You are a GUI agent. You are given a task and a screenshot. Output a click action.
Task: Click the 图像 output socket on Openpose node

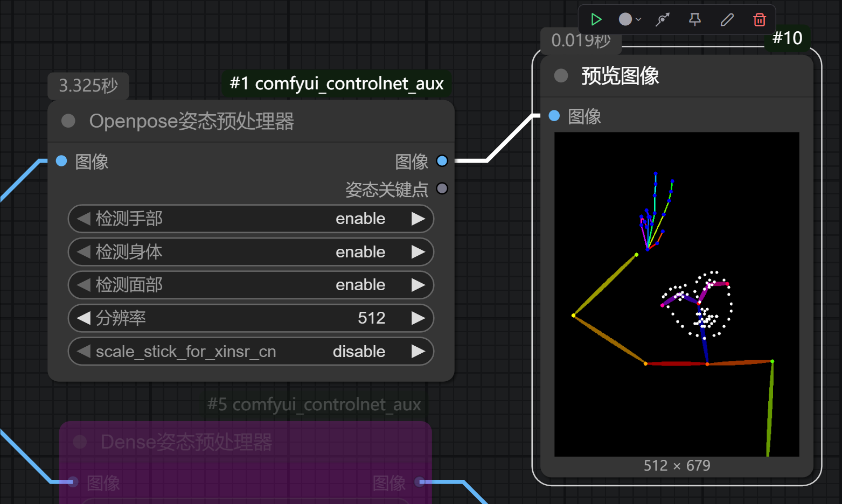click(442, 160)
